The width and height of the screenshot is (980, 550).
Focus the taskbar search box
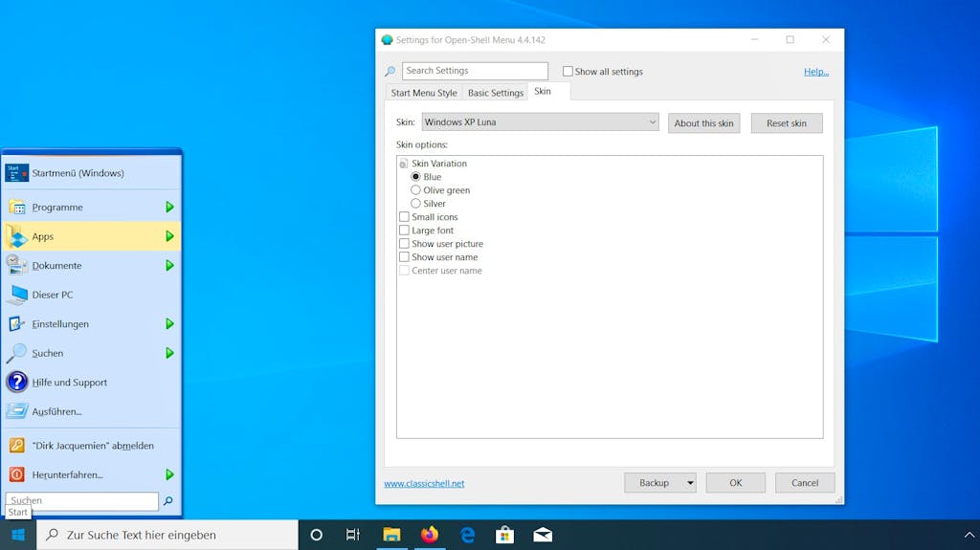(167, 535)
